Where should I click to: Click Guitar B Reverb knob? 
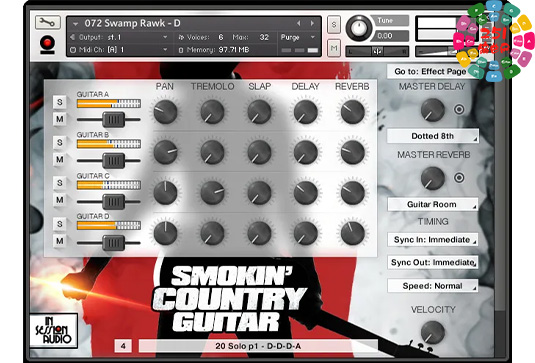click(x=353, y=152)
